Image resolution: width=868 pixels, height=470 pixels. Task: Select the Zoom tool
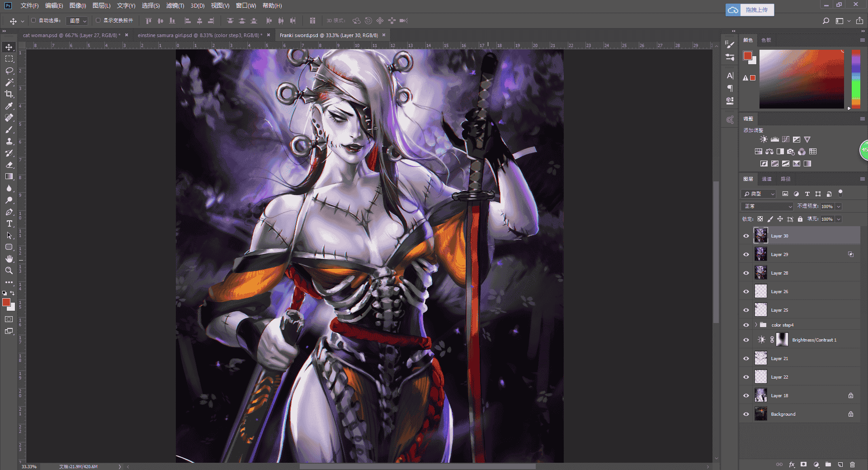click(x=9, y=271)
